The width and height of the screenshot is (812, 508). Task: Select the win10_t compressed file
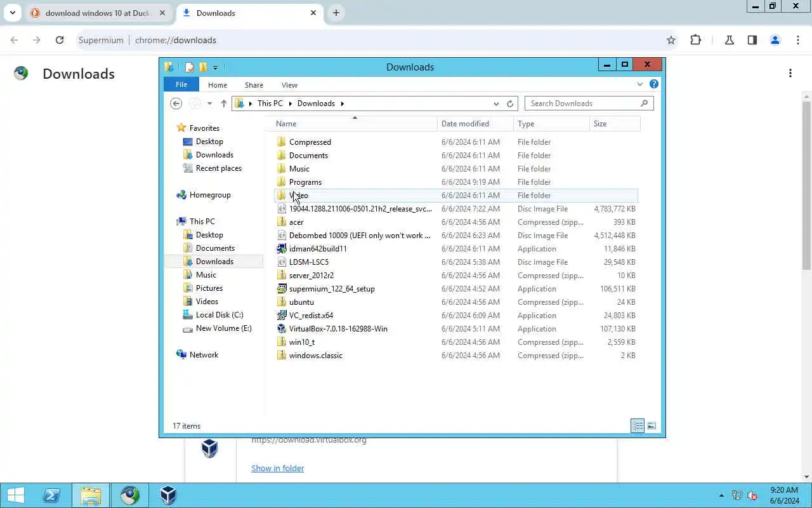point(302,342)
